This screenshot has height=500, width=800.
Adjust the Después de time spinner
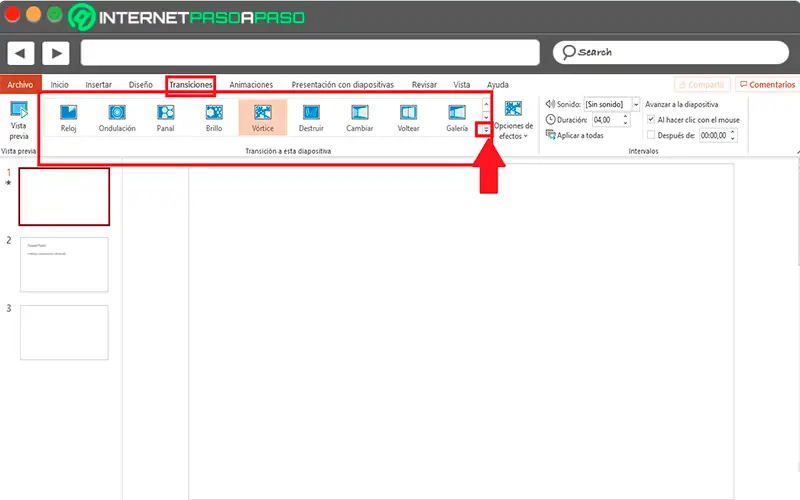tap(733, 135)
